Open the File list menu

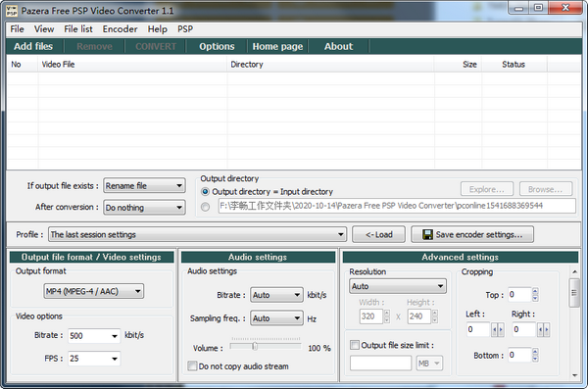tap(78, 29)
